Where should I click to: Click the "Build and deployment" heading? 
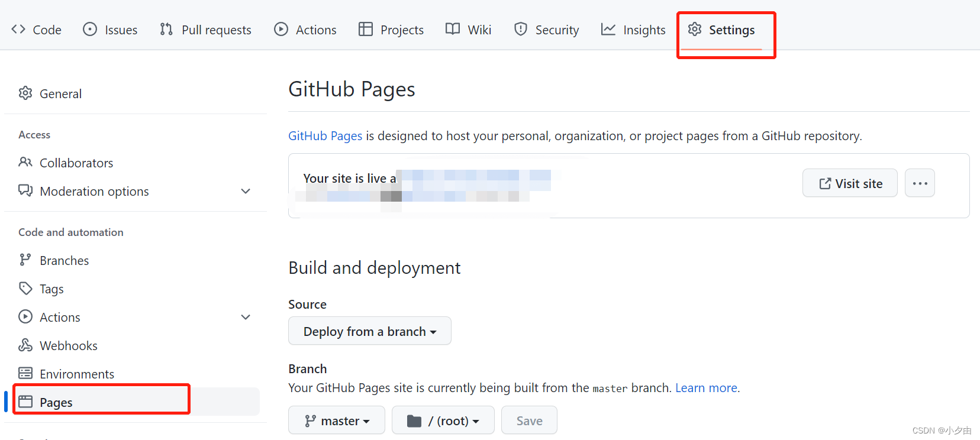374,268
